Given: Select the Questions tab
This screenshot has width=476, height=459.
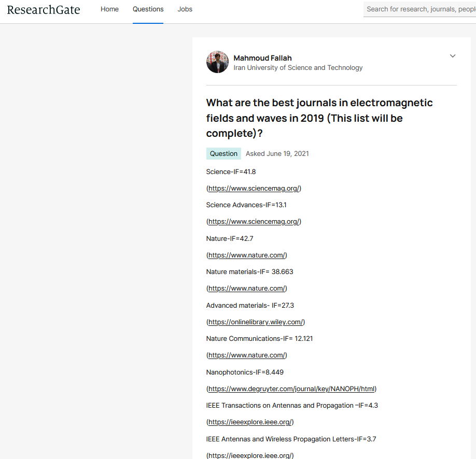Looking at the screenshot, I should 148,9.
